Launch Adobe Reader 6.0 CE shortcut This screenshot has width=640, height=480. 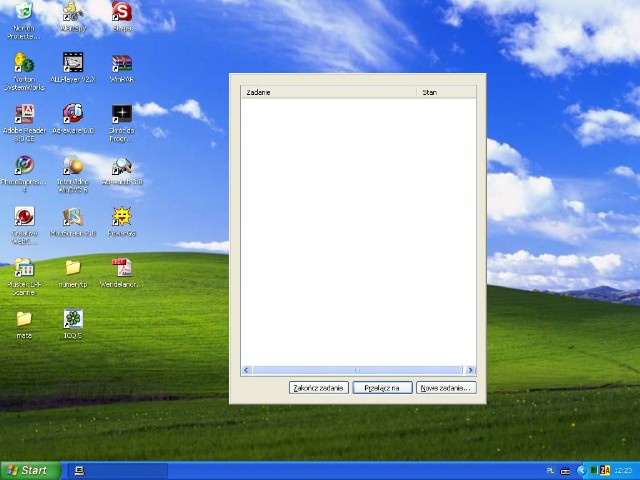pyautogui.click(x=24, y=114)
